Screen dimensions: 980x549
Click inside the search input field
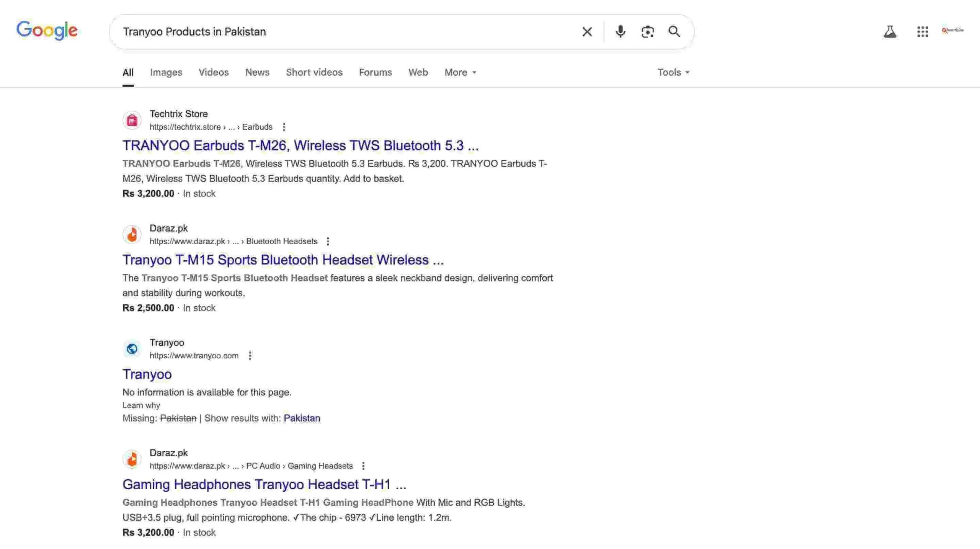pyautogui.click(x=345, y=32)
